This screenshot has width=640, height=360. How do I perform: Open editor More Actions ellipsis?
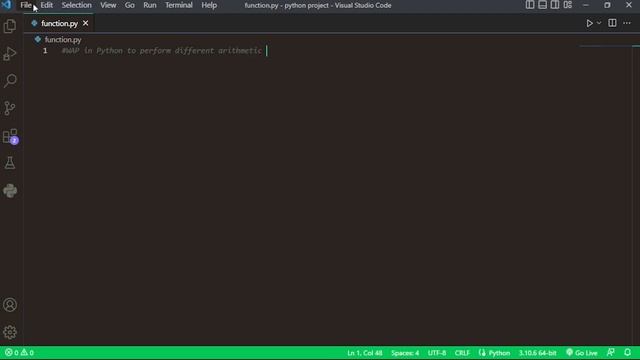[627, 23]
